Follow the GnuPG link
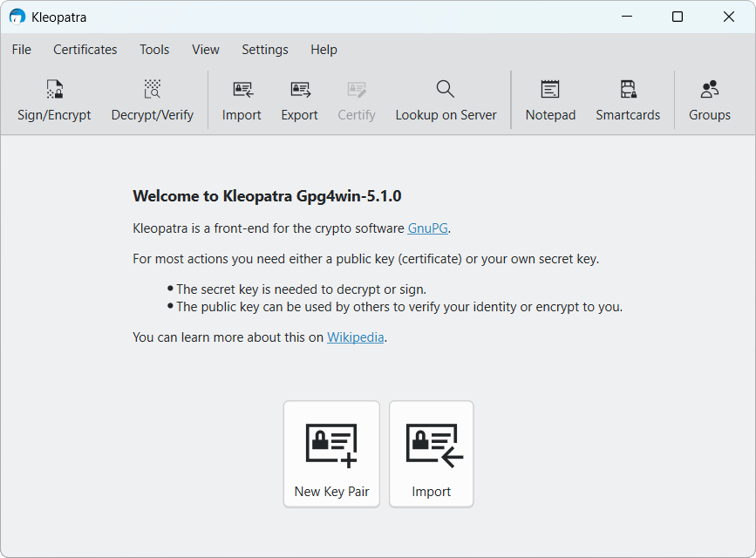 pos(427,228)
